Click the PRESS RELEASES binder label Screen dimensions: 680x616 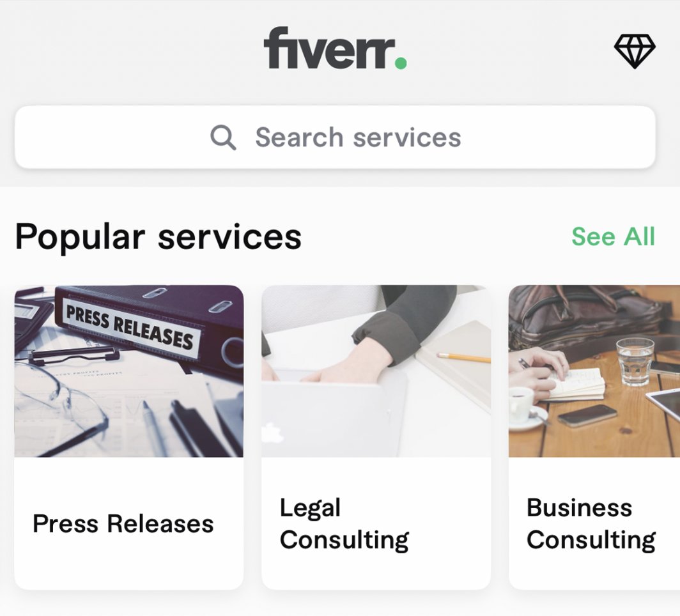[129, 327]
